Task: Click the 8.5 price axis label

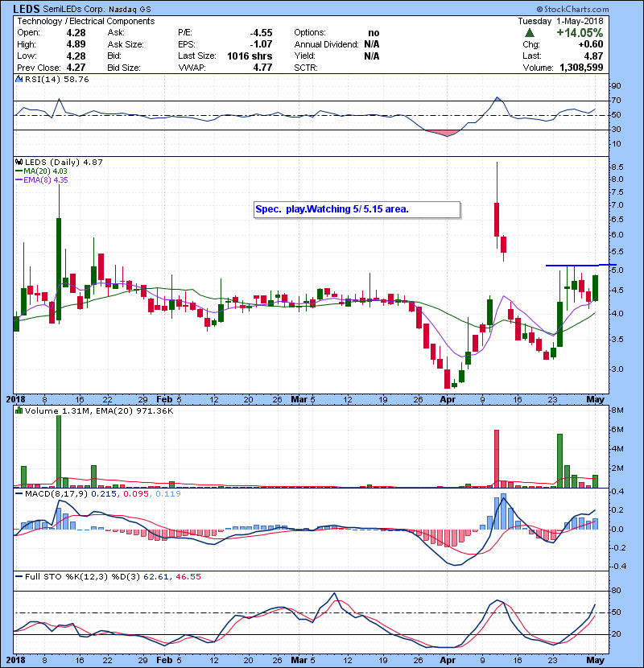Action: (x=617, y=167)
